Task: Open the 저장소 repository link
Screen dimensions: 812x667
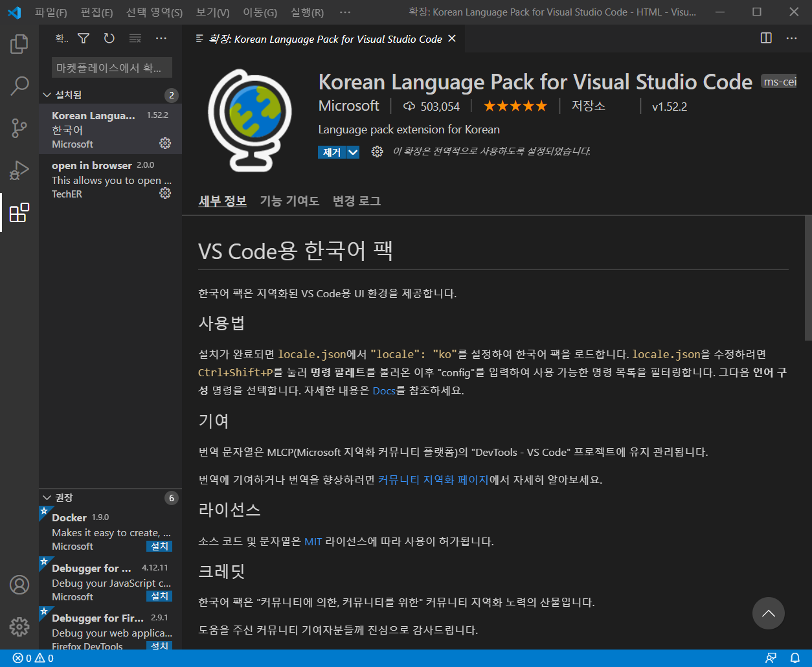Action: 588,106
